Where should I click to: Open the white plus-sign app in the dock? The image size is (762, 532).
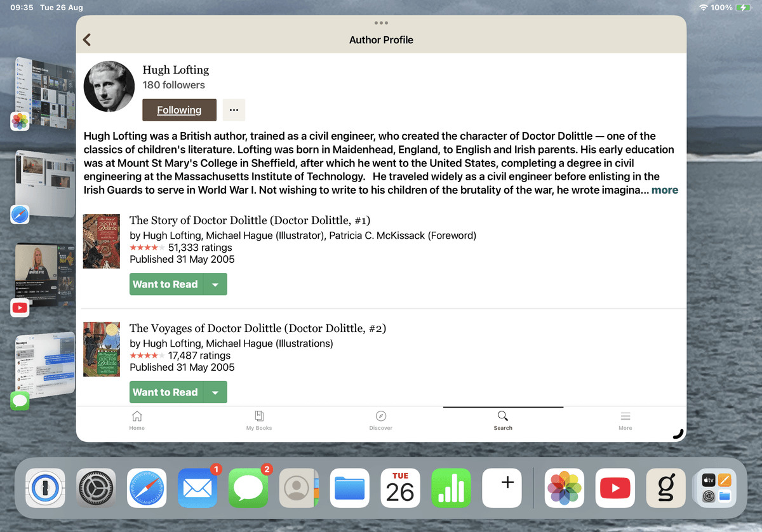pos(502,488)
